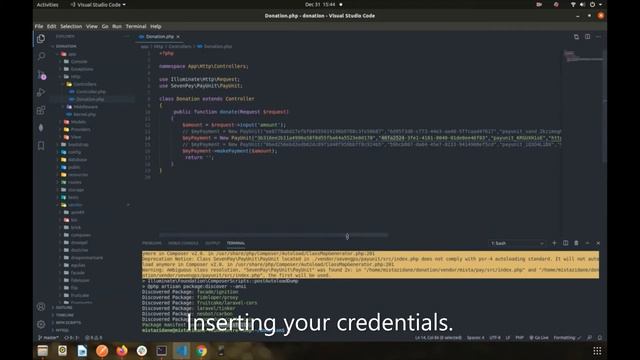This screenshot has height=360, width=640.
Task: Open the bash terminal selector dropdown
Action: 517,243
